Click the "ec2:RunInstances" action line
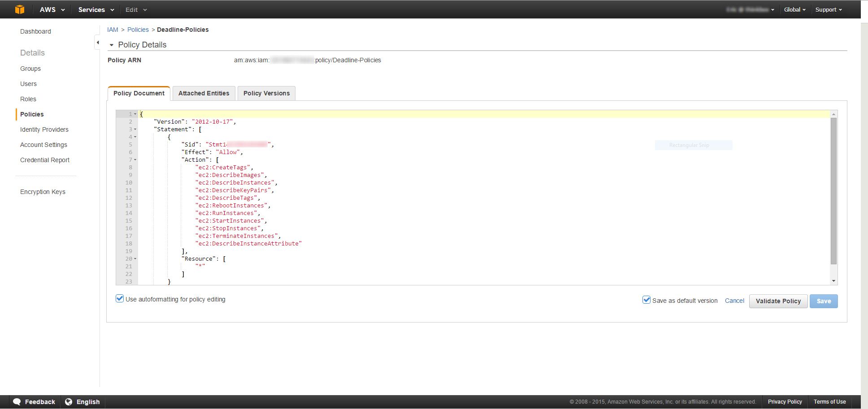The height and width of the screenshot is (409, 868). pyautogui.click(x=228, y=213)
